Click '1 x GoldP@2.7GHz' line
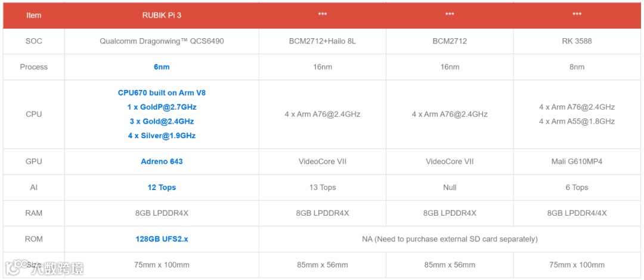 162,107
